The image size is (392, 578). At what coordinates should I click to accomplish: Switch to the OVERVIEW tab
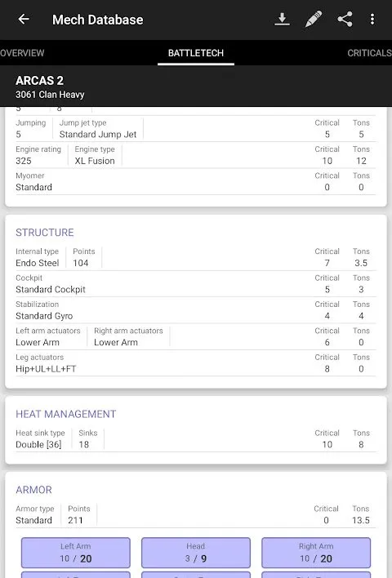point(22,53)
